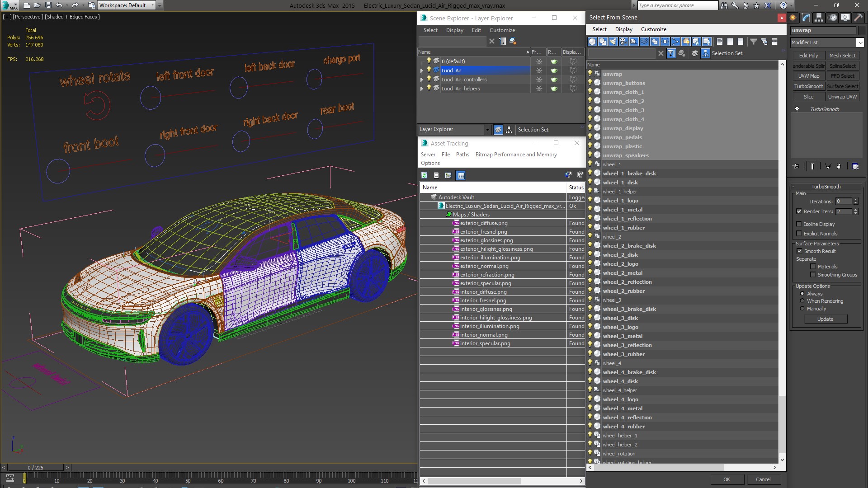Click the timeline frame slider 0 / 225

36,468
